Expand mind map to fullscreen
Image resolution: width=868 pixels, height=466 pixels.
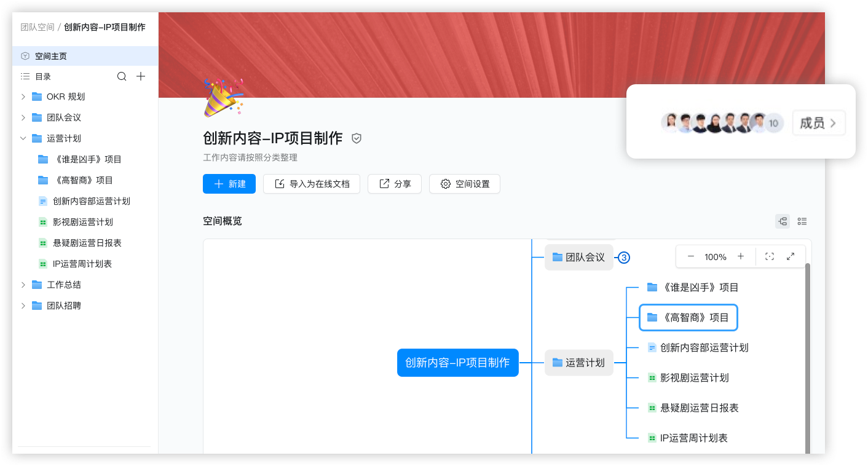[791, 256]
